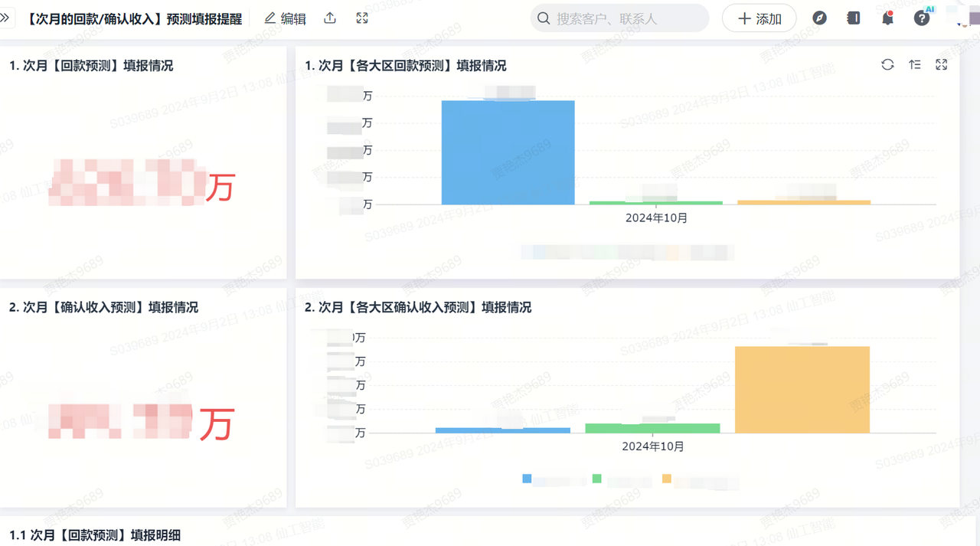Expand the sidebar with the double-chevron icon
This screenshot has height=546, width=980.
click(x=5, y=18)
